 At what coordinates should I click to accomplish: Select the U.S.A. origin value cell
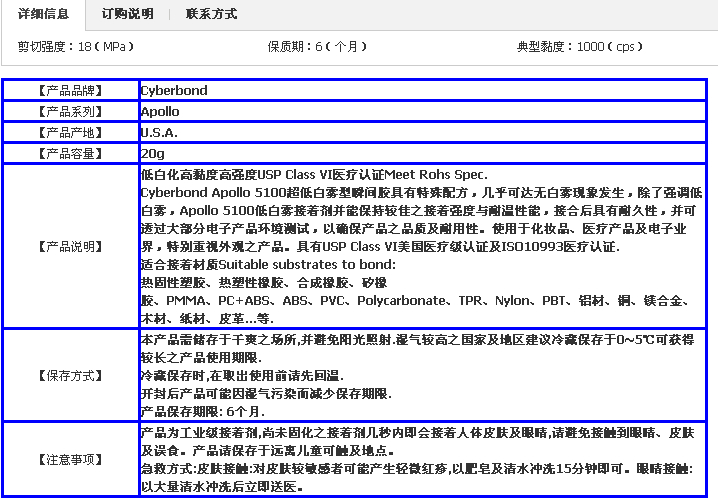[x=422, y=133]
